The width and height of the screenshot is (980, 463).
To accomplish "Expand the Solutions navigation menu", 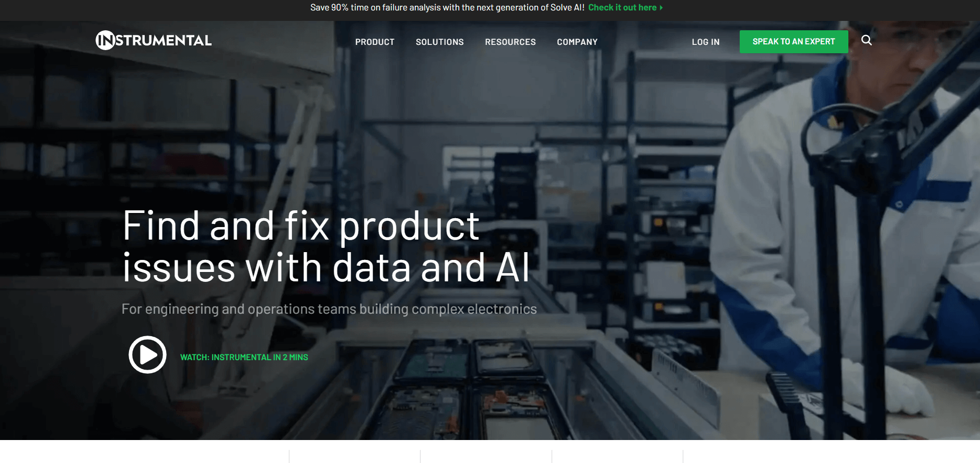I will click(x=439, y=42).
